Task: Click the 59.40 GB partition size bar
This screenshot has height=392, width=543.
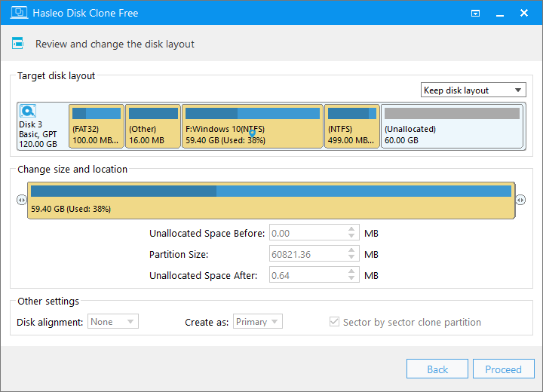Action: (x=271, y=201)
